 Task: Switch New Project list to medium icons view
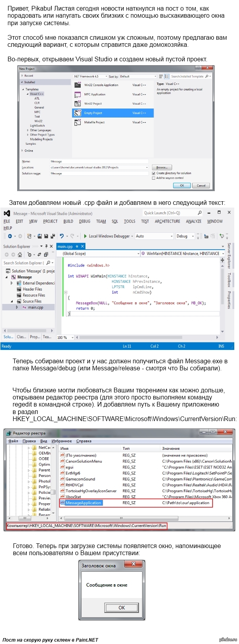click(x=167, y=76)
